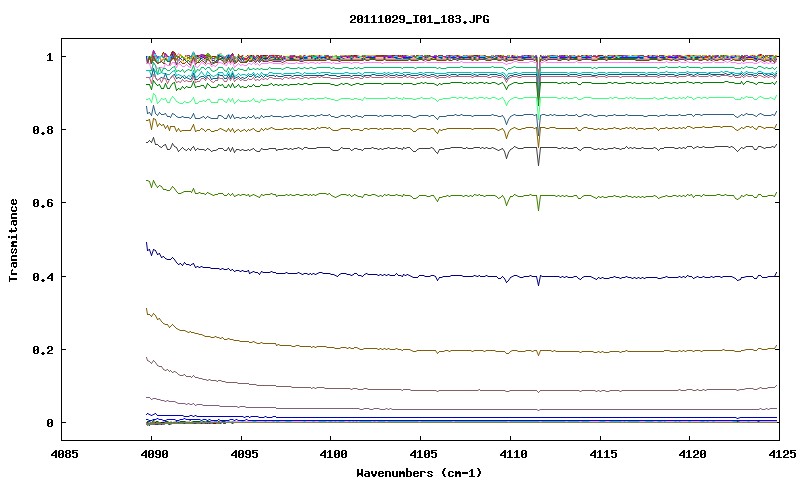Click x-axis tick label 4100

click(x=334, y=454)
